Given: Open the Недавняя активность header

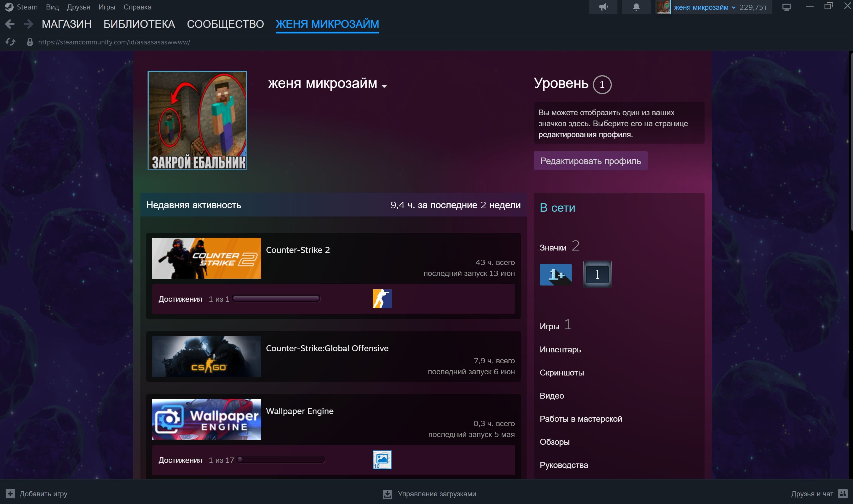Looking at the screenshot, I should [194, 205].
